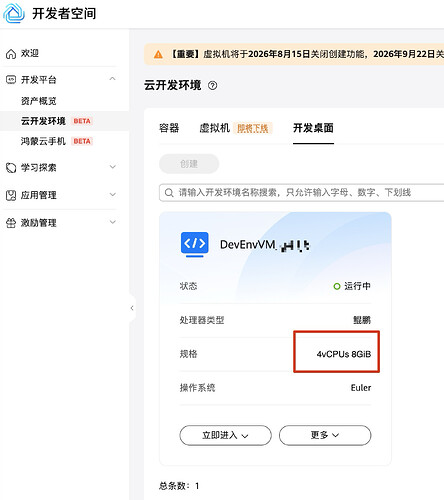Collapse the sidebar with arrow handle
444x500 pixels.
(x=132, y=308)
